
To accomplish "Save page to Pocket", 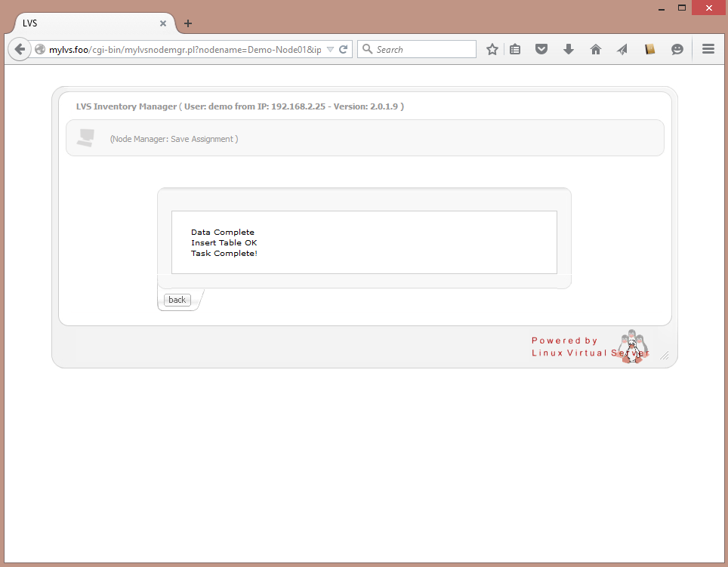I will [x=541, y=49].
